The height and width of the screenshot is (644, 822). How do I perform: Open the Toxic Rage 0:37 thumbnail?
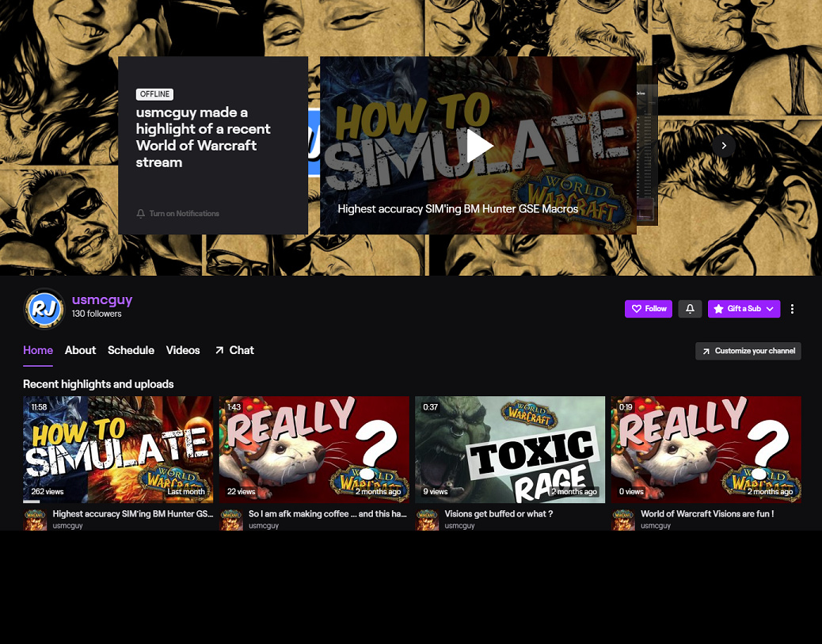pos(510,449)
